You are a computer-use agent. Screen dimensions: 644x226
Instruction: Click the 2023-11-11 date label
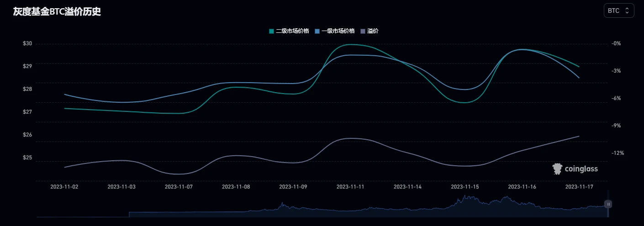click(x=350, y=187)
